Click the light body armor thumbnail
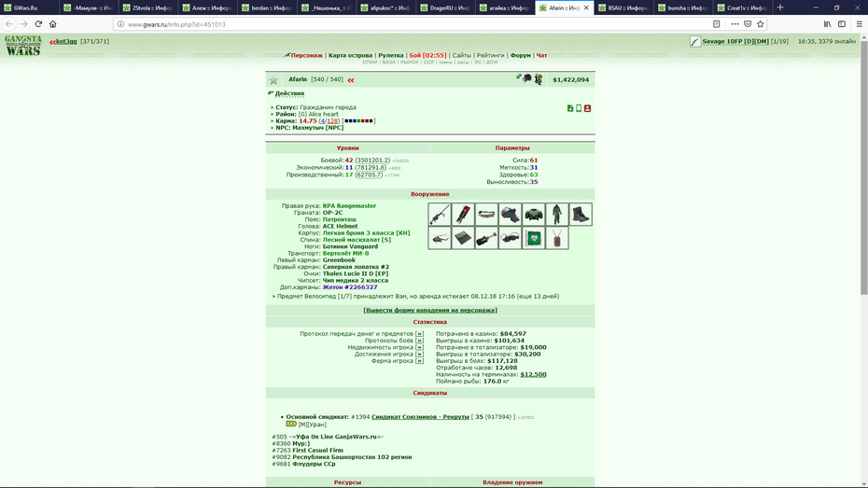 (x=534, y=215)
